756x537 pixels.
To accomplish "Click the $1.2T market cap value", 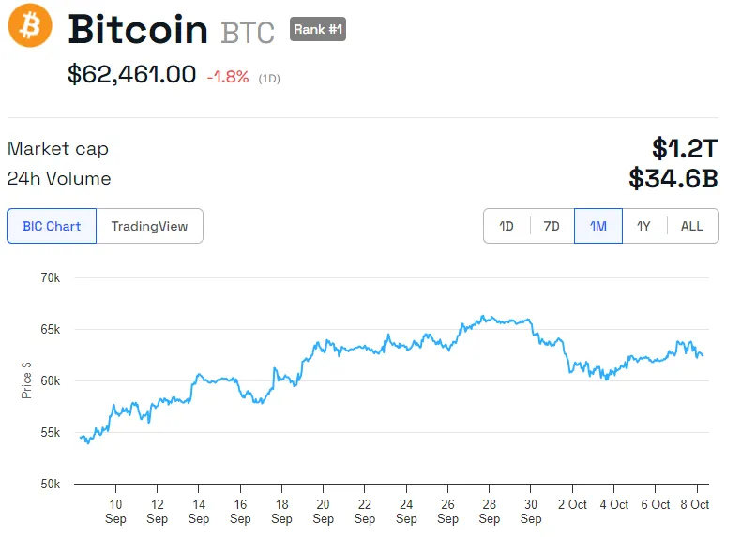I will 685,148.
